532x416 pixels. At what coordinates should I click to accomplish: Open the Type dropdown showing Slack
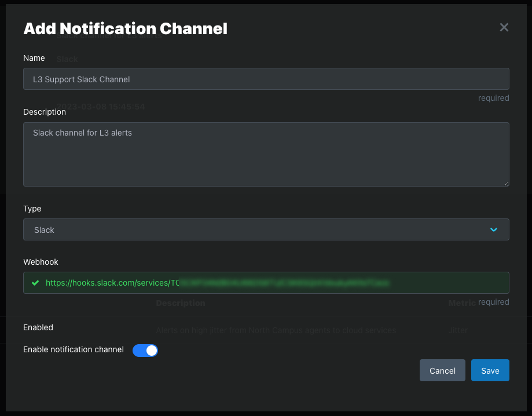pyautogui.click(x=266, y=229)
